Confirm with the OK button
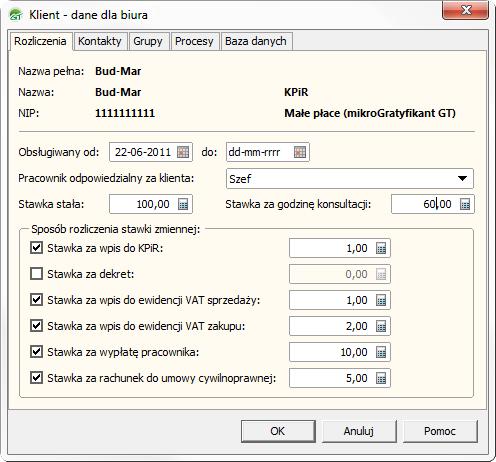Viewport: 496px width, 462px height. [278, 431]
